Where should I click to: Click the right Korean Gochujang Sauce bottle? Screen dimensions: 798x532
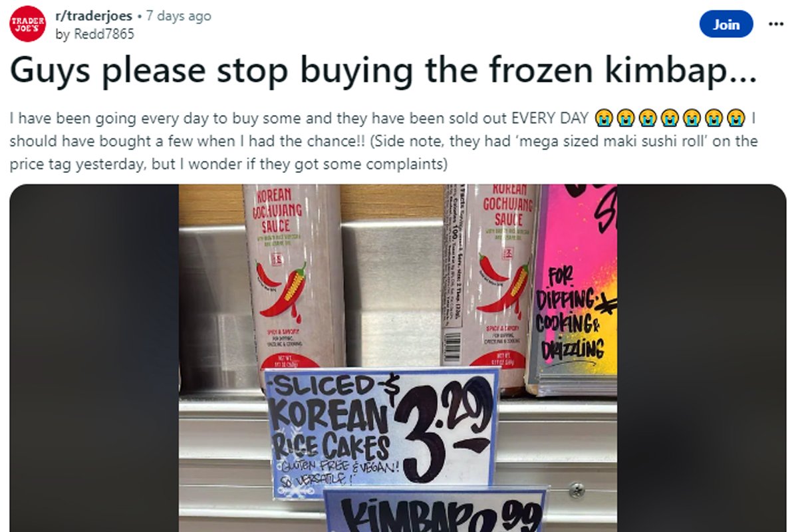(493, 279)
